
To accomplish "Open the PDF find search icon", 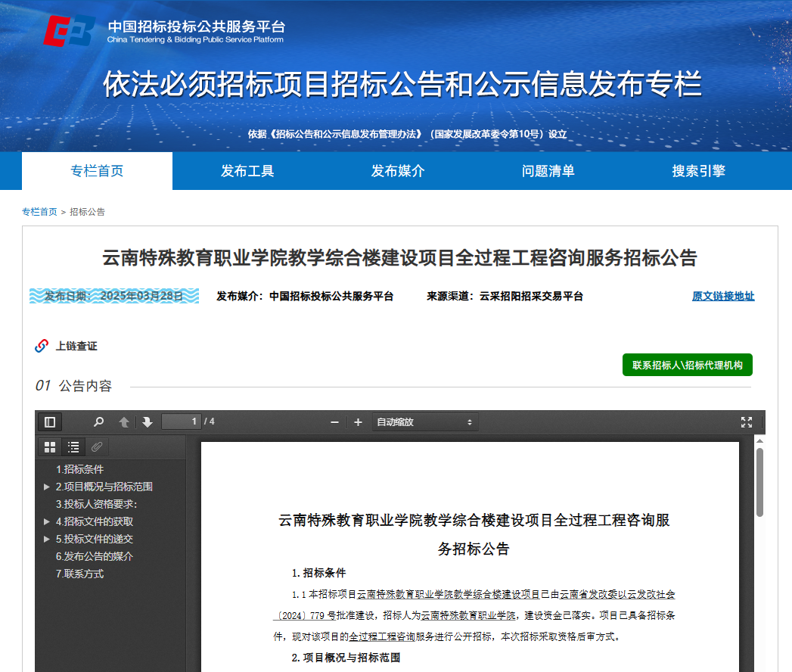I will tap(98, 422).
